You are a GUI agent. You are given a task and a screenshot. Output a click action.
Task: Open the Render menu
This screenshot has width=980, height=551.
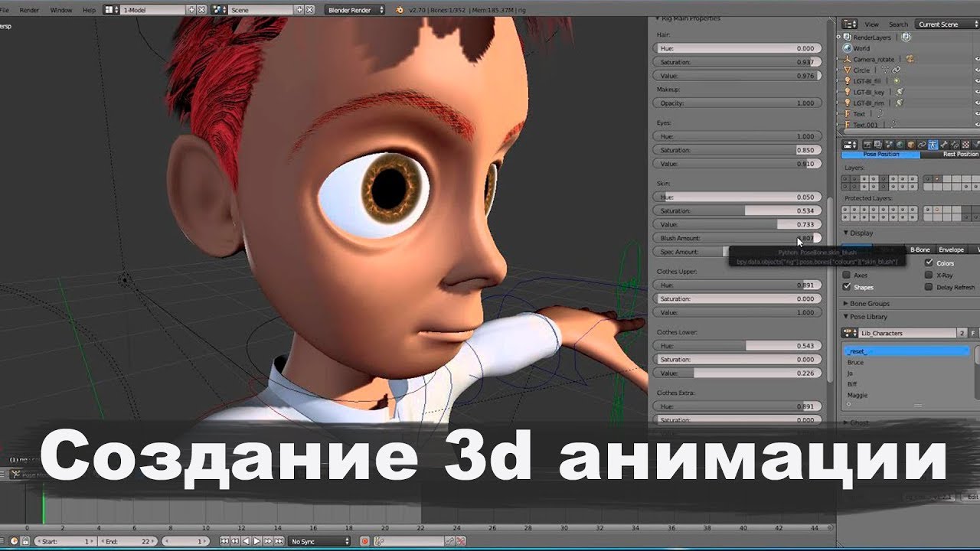(29, 10)
